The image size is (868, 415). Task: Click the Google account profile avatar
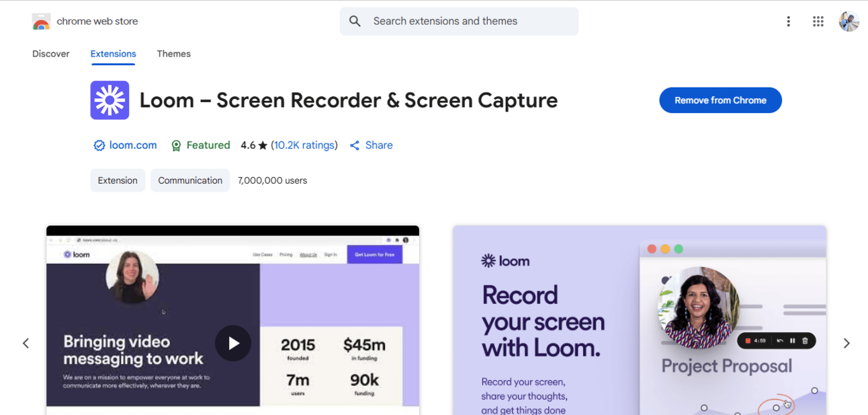(849, 22)
